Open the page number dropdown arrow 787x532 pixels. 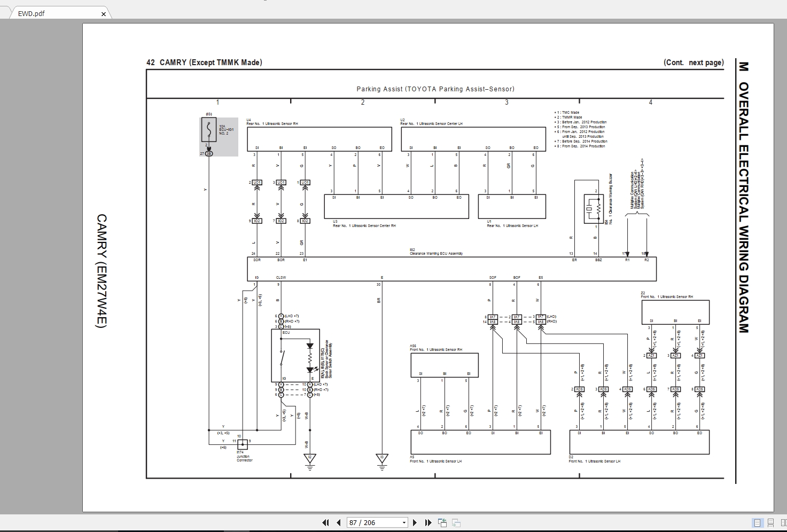click(404, 522)
